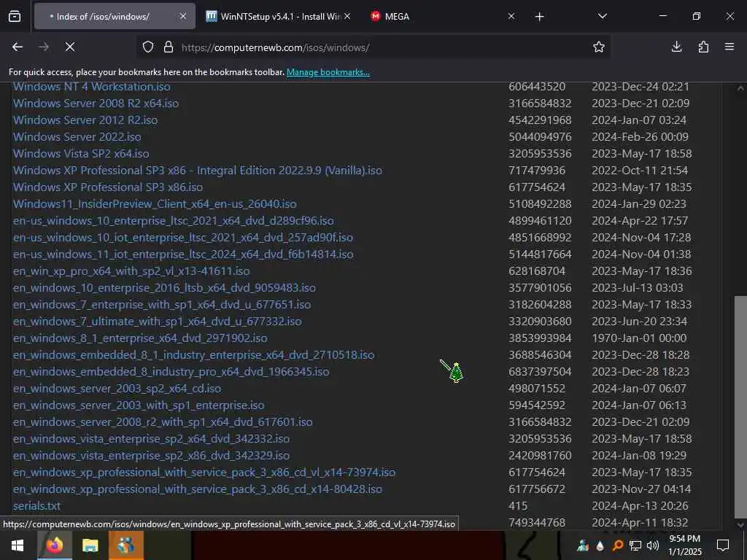This screenshot has width=747, height=560.
Task: View site security lock icon info
Action: 169,47
